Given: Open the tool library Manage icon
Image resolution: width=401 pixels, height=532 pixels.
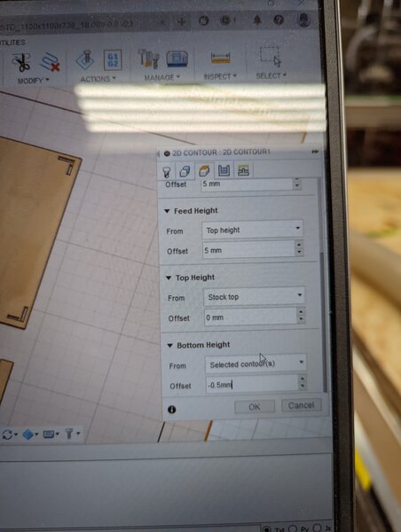Looking at the screenshot, I should coord(148,59).
